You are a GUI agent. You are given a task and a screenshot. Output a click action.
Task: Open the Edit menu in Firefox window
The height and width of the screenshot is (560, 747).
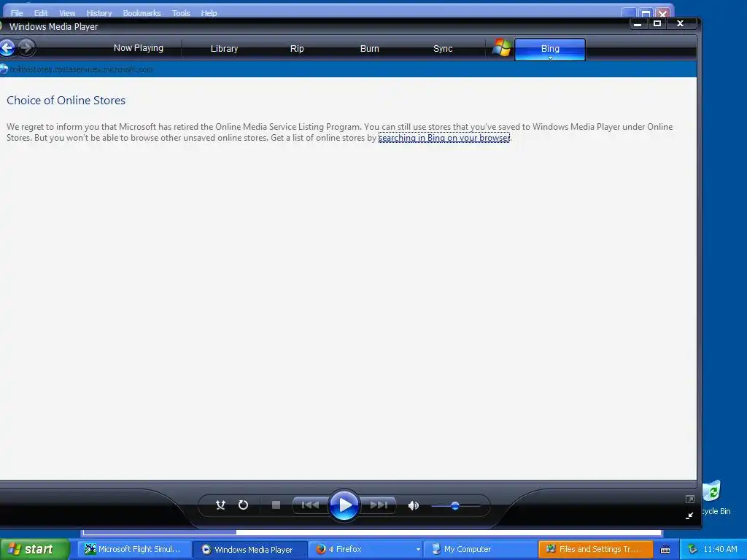point(41,13)
